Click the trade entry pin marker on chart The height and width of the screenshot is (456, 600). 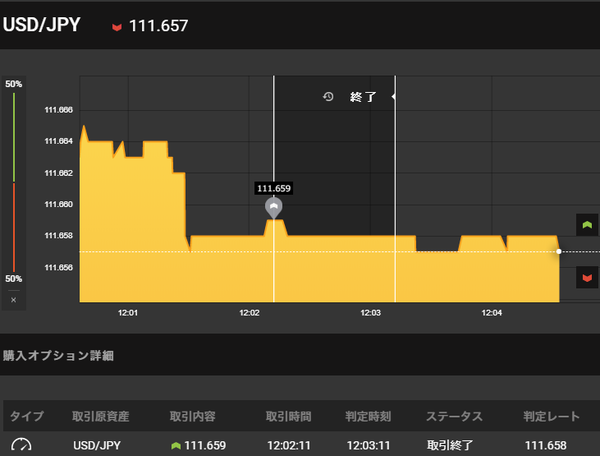[x=274, y=208]
